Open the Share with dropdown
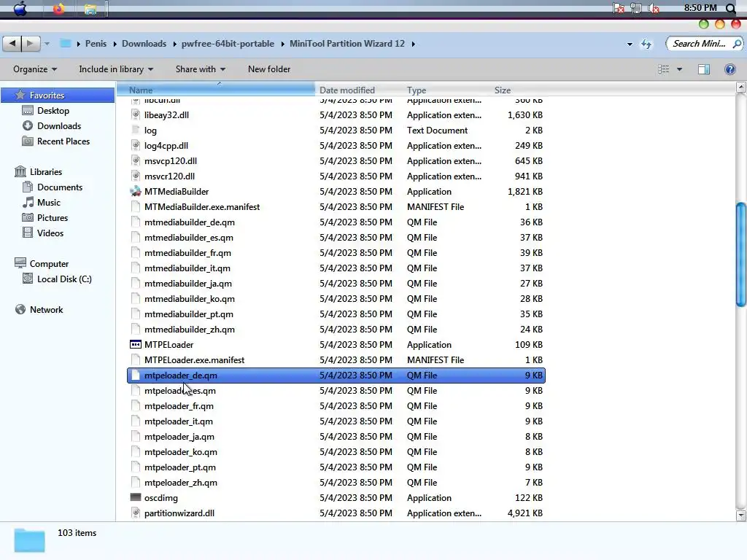The image size is (747, 560). (201, 69)
